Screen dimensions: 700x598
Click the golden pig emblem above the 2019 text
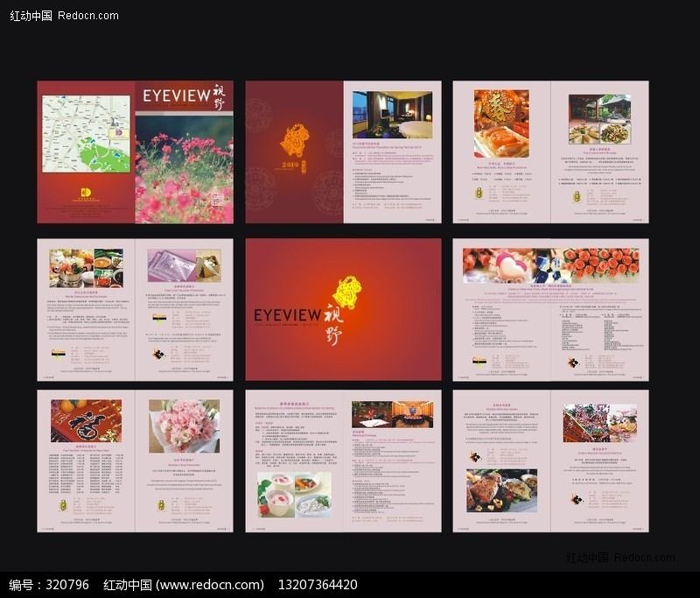[295, 141]
